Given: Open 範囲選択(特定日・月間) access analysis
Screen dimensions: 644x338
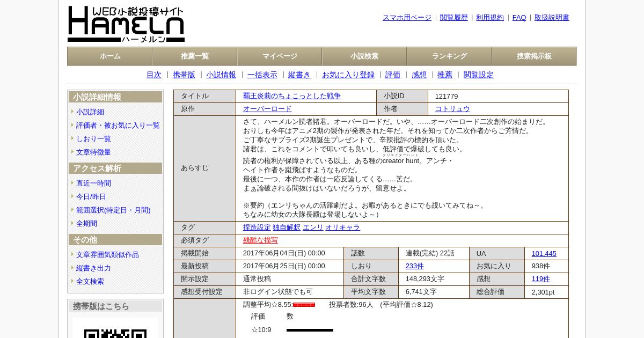Looking at the screenshot, I should [113, 210].
